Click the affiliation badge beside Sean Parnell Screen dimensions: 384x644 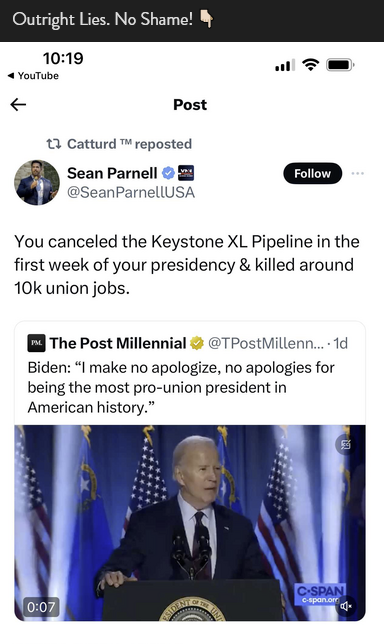pyautogui.click(x=186, y=173)
